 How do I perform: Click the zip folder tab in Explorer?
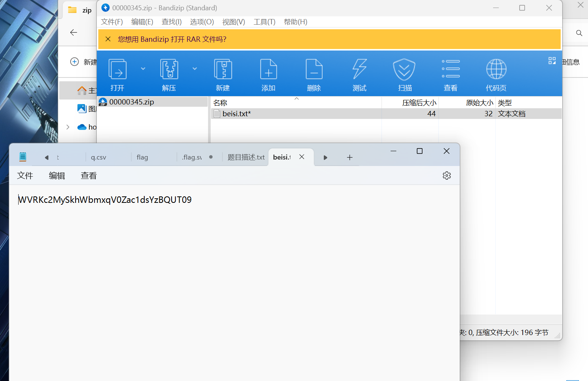click(x=80, y=10)
